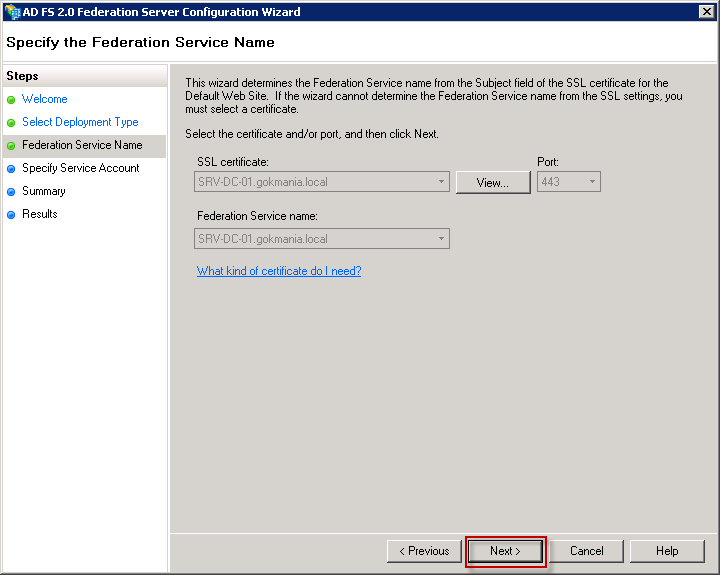Select the Specify Service Account step

pyautogui.click(x=80, y=168)
